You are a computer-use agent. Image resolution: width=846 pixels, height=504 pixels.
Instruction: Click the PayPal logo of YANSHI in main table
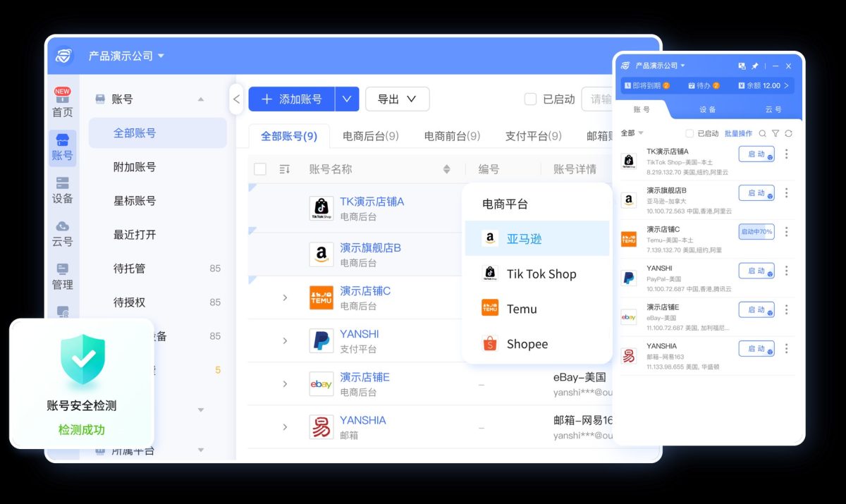(x=321, y=340)
